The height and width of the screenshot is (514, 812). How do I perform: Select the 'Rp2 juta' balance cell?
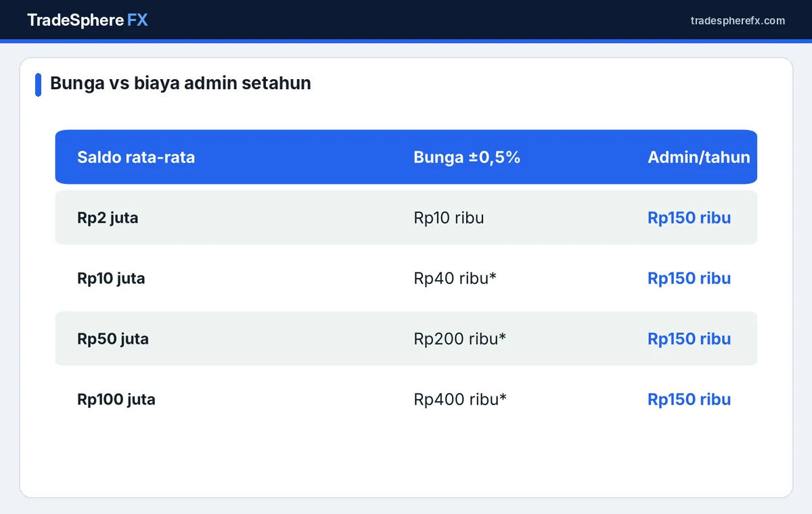(108, 218)
